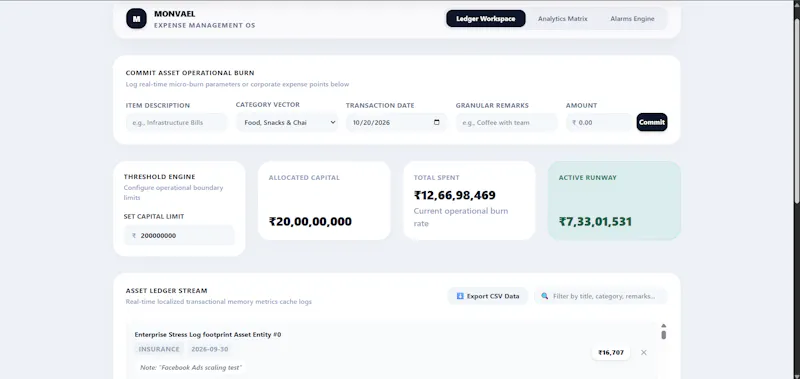Click the Total Spent ₹12,66,98,469 value
800x379 pixels.
(455, 195)
